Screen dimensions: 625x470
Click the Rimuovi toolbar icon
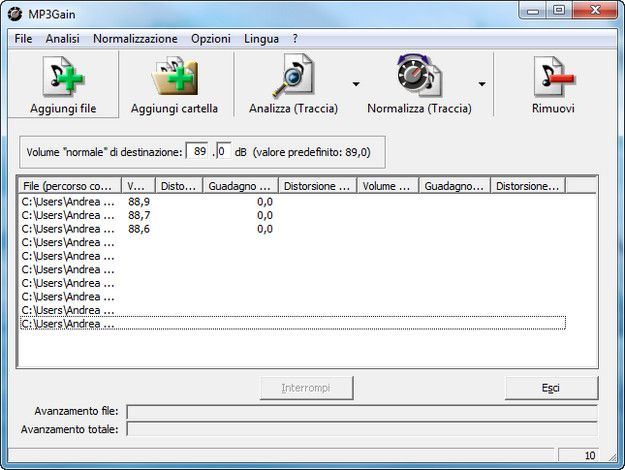point(553,78)
